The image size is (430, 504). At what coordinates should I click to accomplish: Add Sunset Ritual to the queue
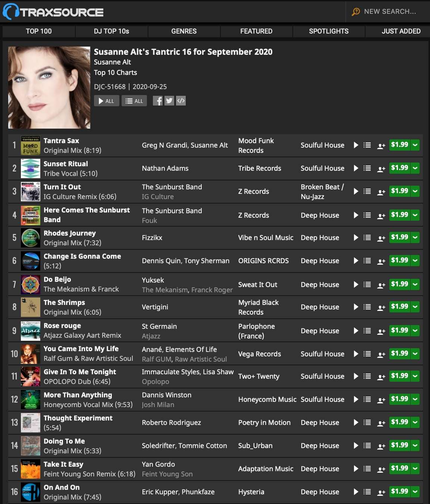tap(367, 168)
